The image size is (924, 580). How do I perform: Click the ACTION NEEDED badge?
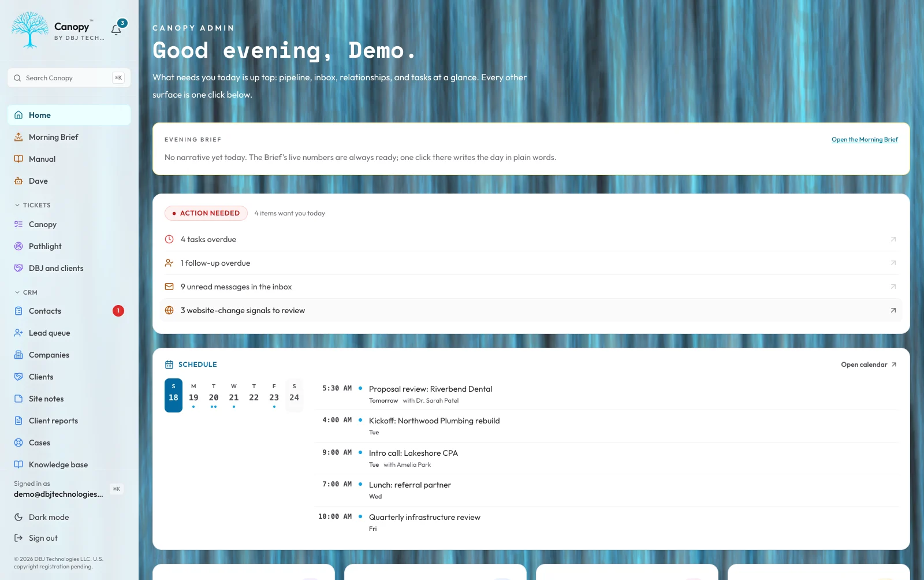[x=206, y=213]
